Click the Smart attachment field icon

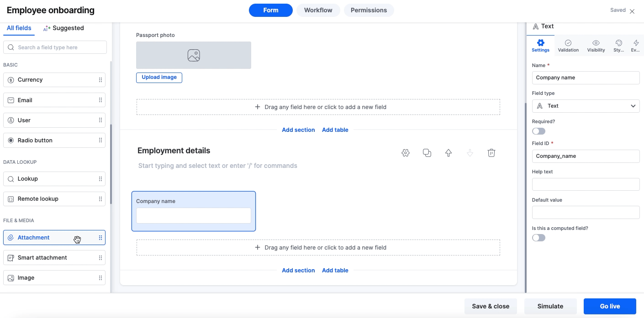tap(11, 258)
